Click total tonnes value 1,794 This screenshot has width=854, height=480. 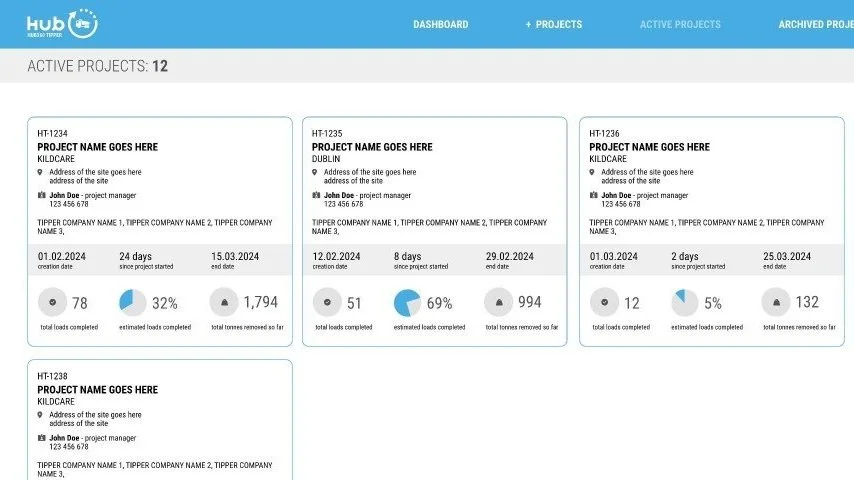click(x=260, y=302)
